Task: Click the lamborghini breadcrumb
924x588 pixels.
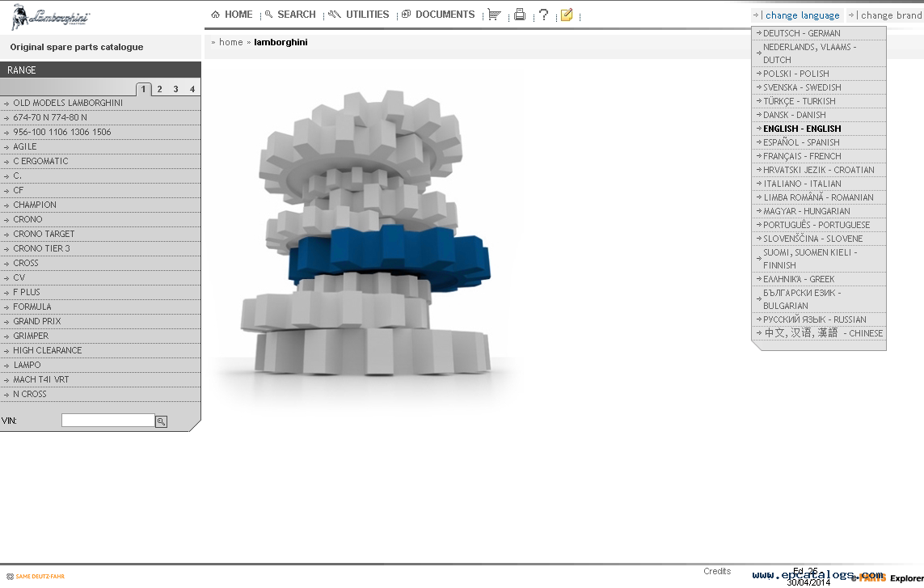Action: click(x=281, y=42)
